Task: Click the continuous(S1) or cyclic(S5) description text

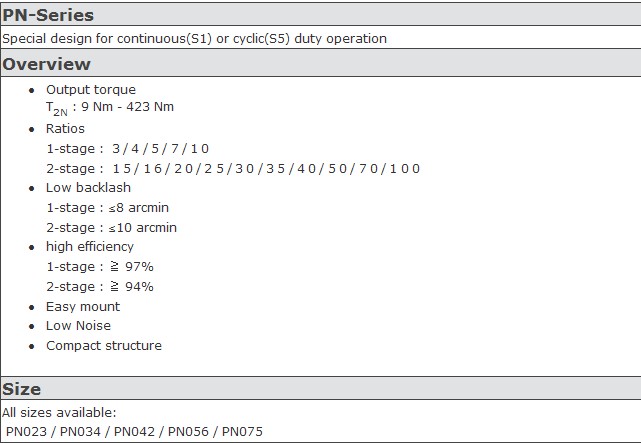Action: point(195,38)
